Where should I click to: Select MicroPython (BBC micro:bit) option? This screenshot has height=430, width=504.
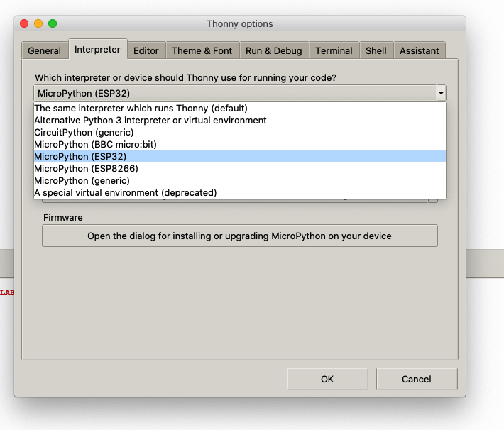pos(240,144)
